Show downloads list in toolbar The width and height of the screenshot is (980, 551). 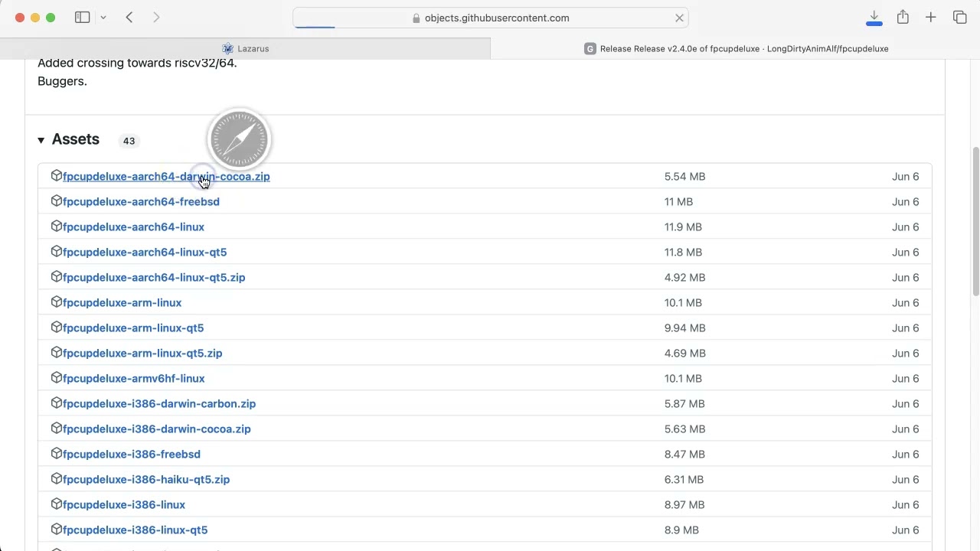(874, 18)
